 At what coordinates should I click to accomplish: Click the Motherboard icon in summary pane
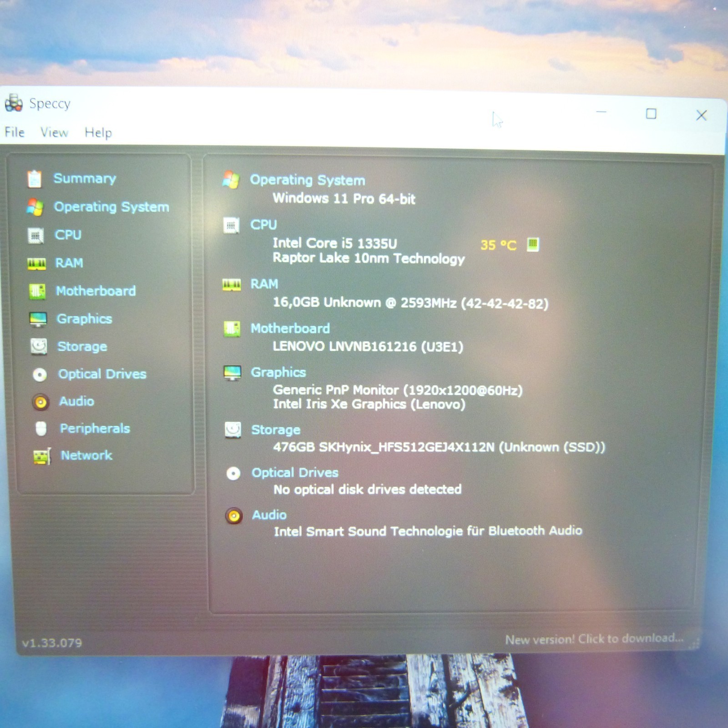(232, 329)
